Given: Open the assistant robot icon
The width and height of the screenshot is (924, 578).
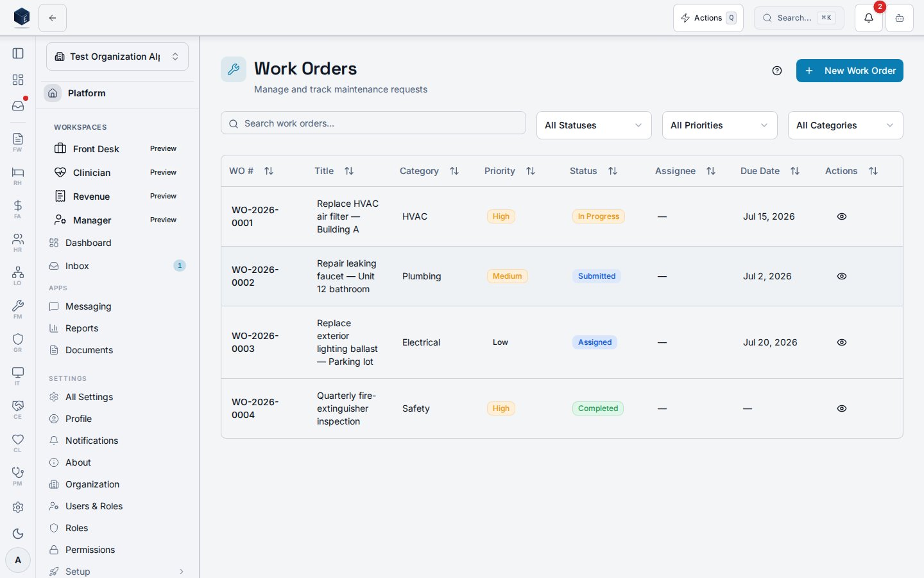Looking at the screenshot, I should click(900, 18).
